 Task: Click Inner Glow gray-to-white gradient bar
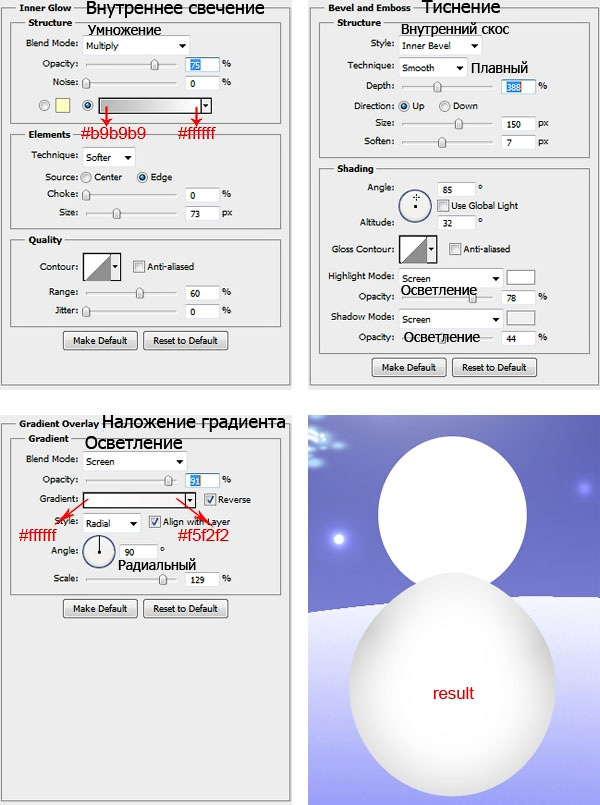pos(150,106)
